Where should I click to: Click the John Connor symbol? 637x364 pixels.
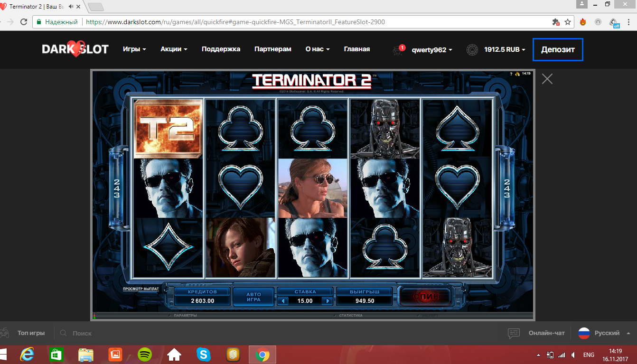[241, 247]
